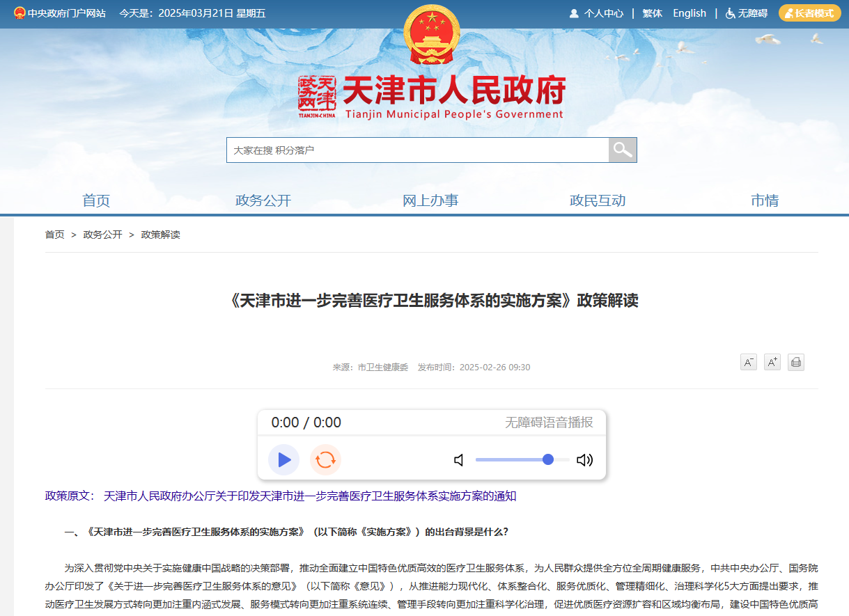Click the magnifying glass search button

pos(623,150)
